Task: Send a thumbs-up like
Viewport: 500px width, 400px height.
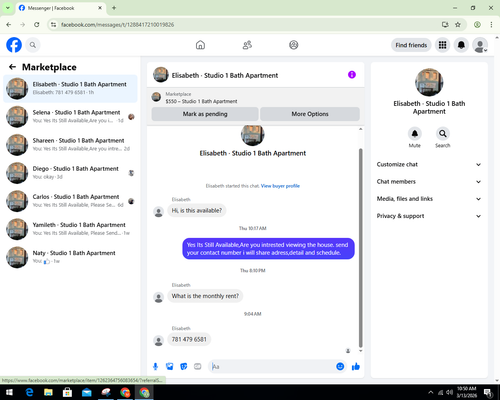Action: coord(356,367)
